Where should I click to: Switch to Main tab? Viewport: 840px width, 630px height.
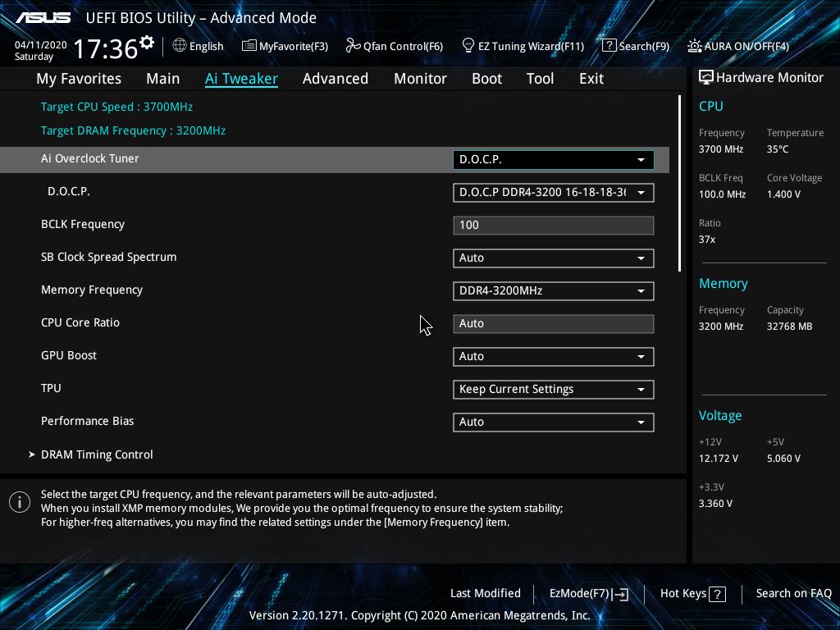[x=163, y=79]
